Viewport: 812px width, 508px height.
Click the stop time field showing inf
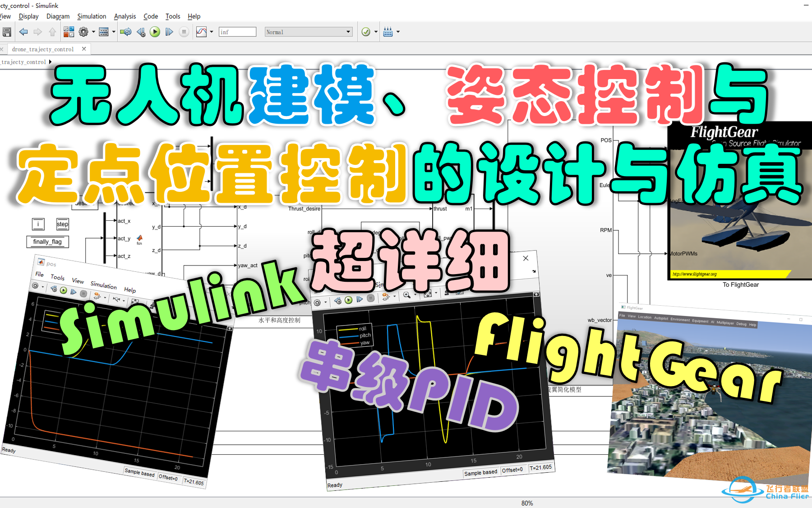(x=237, y=32)
